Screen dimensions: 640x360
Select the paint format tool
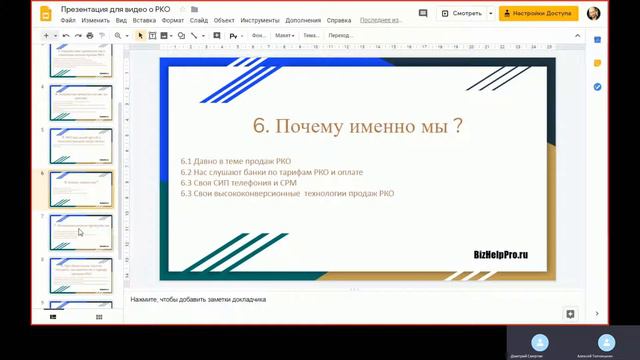pyautogui.click(x=102, y=36)
